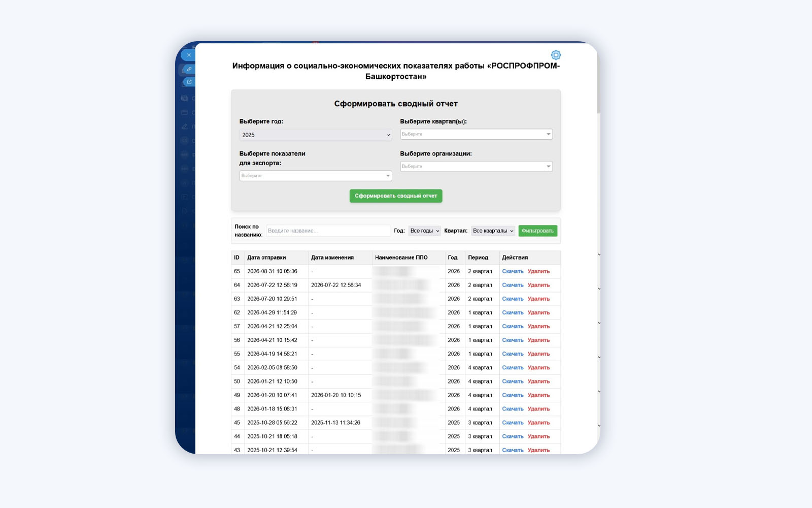Delete report with ID 48

pyautogui.click(x=538, y=408)
